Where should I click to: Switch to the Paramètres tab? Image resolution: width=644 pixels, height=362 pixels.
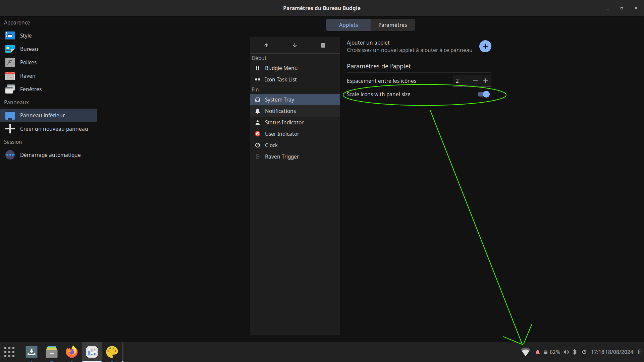pos(392,25)
